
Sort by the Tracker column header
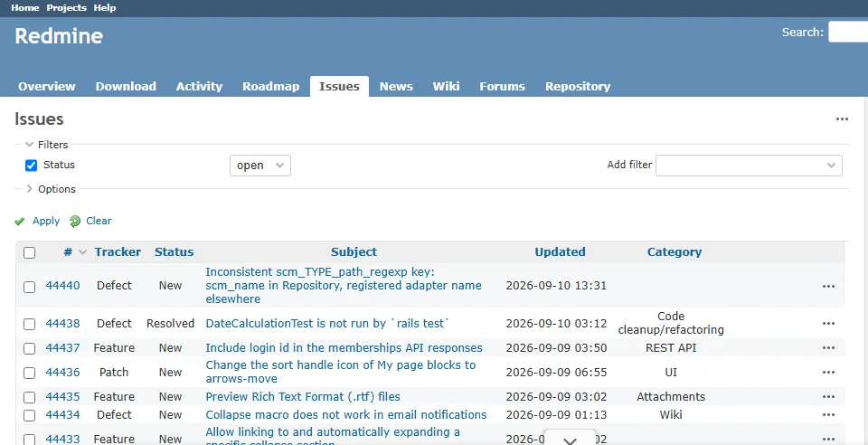118,251
